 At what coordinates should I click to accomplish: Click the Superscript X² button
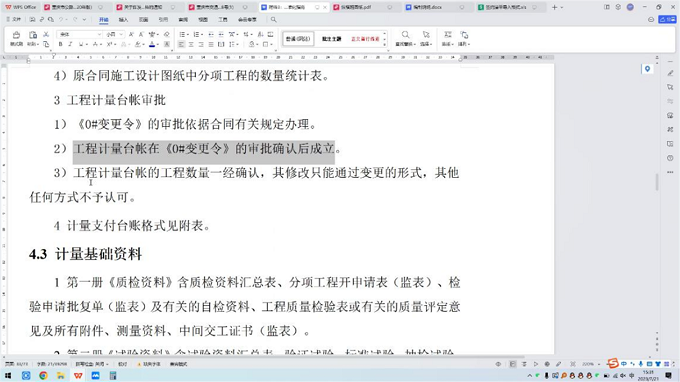click(110, 44)
